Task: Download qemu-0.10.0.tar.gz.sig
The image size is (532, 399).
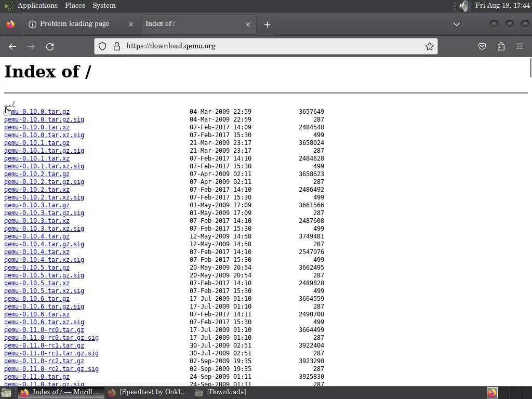Action: pos(44,119)
